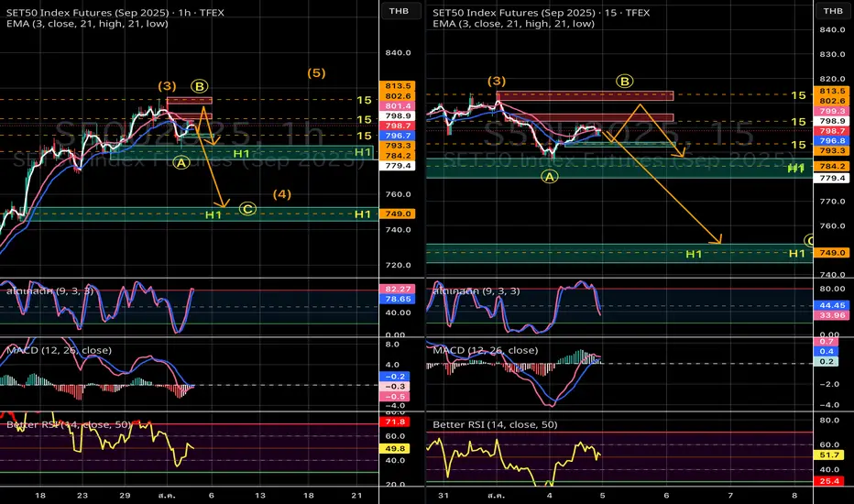This screenshot has width=854, height=504.
Task: Click the 71.8 RSI level label
Action: 394,422
